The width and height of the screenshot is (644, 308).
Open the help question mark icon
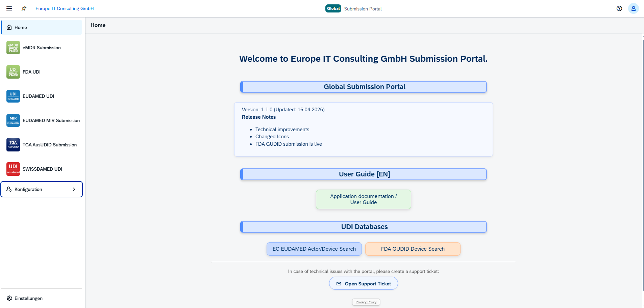click(619, 8)
